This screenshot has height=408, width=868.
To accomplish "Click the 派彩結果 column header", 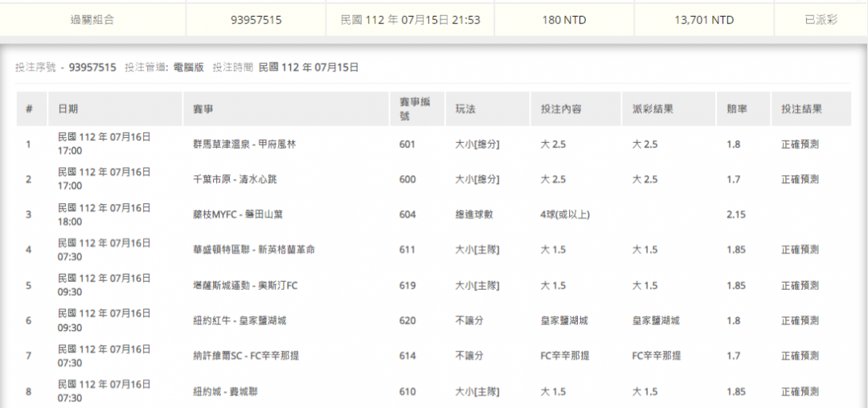I will pos(652,108).
